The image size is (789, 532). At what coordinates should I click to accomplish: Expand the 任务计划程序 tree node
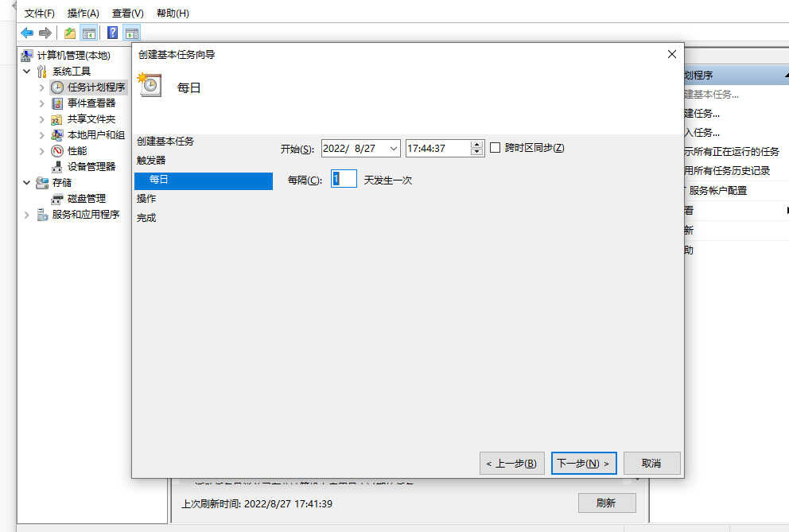point(42,87)
